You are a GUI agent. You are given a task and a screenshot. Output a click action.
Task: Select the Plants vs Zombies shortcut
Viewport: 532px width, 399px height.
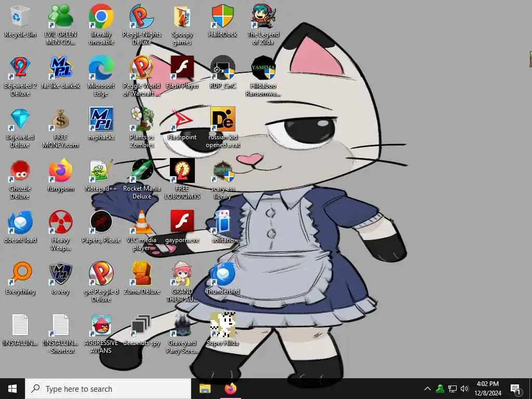click(142, 119)
